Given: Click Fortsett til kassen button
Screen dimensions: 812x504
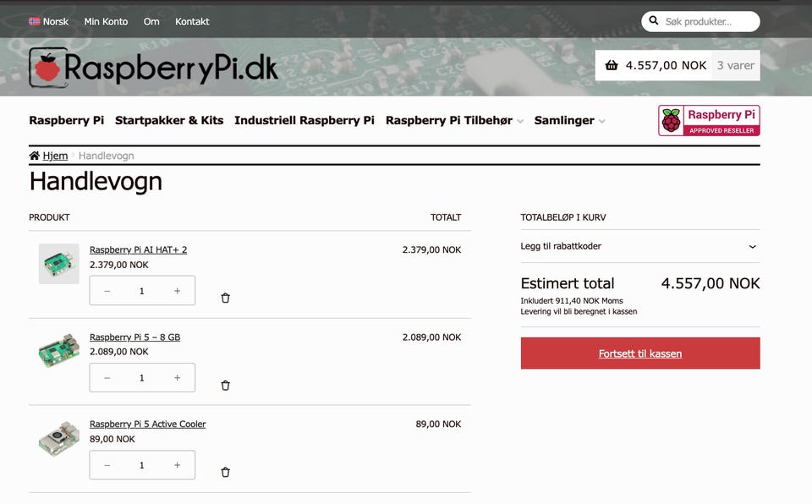Looking at the screenshot, I should (640, 353).
